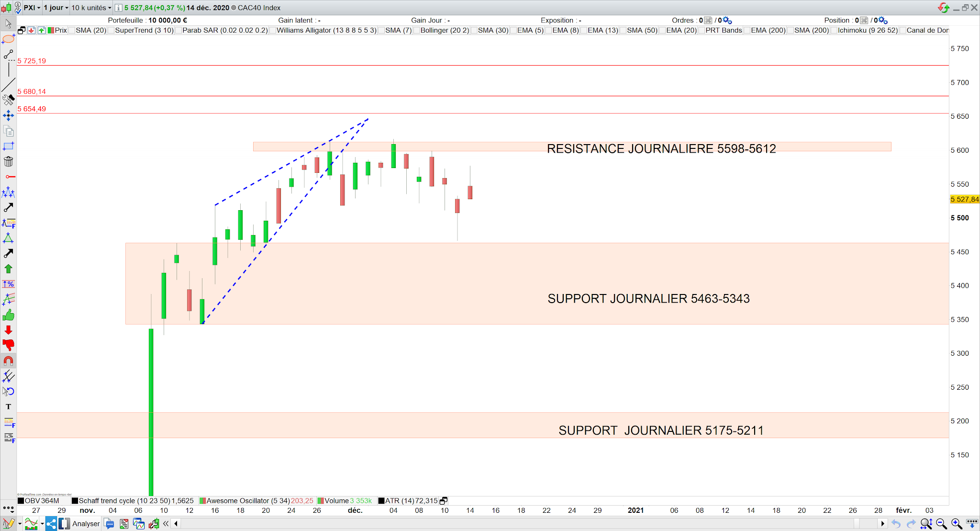Select the percentage measure tool
The width and height of the screenshot is (980, 531).
pyautogui.click(x=8, y=284)
